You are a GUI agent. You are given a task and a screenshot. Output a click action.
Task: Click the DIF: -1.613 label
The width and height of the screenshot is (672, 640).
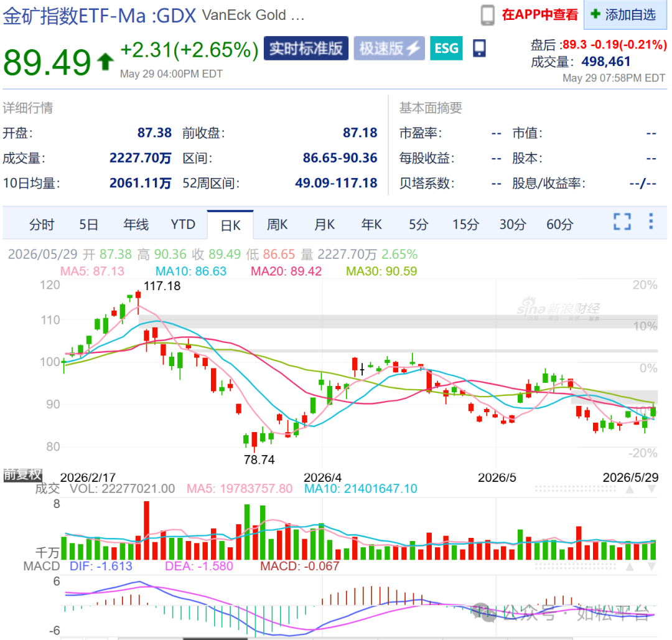coord(101,567)
